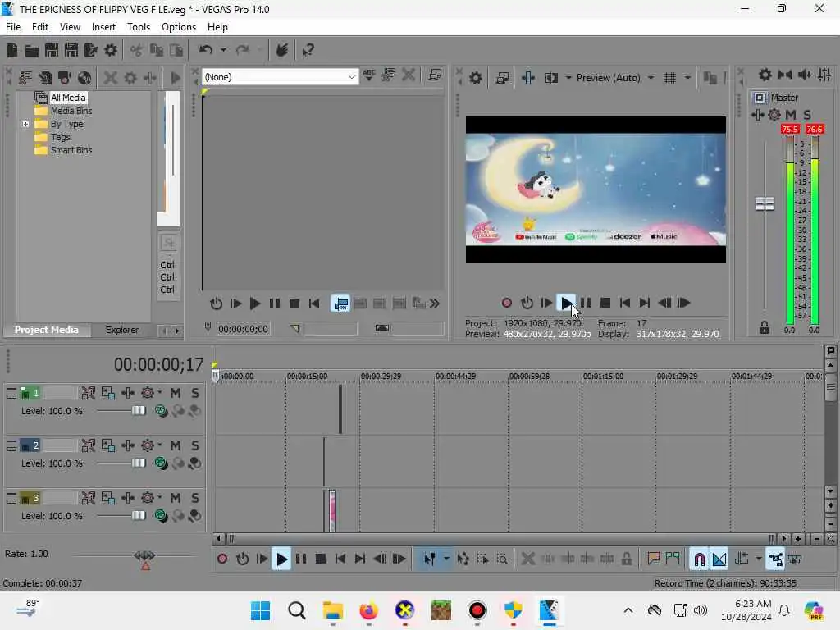Expand the By Type folder
This screenshot has width=840, height=630.
(25, 125)
